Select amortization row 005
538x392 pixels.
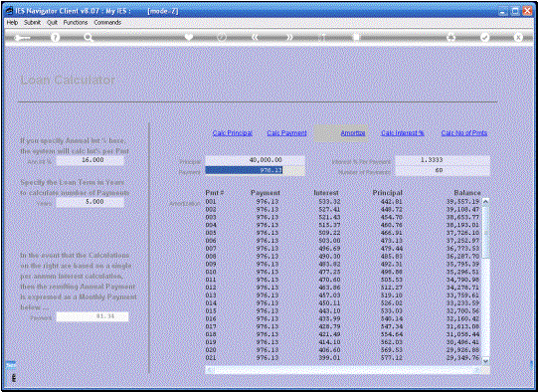point(343,233)
